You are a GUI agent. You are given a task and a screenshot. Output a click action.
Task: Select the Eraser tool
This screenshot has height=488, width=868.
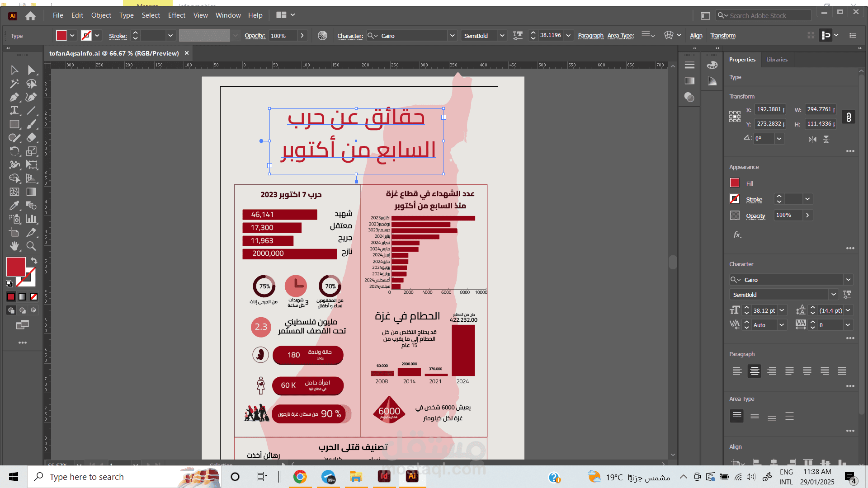point(31,137)
